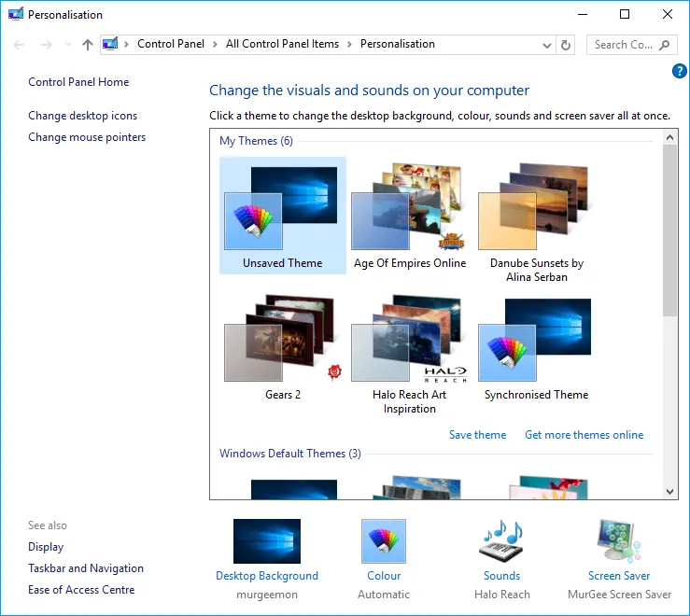Viewport: 690px width, 616px height.
Task: Open recent locations dropdown arrow
Action: [x=68, y=45]
